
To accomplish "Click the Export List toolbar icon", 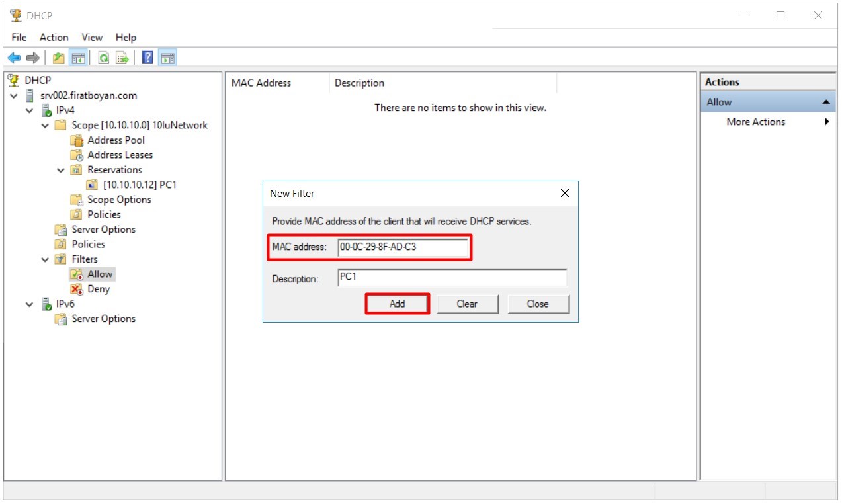I will coord(122,58).
